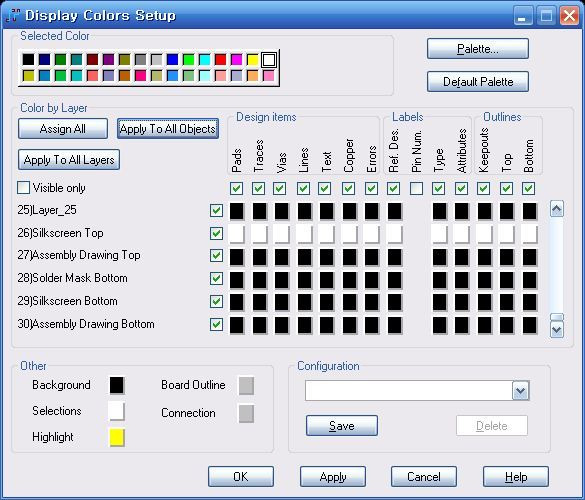Toggle the Traces column checkbox

click(259, 188)
